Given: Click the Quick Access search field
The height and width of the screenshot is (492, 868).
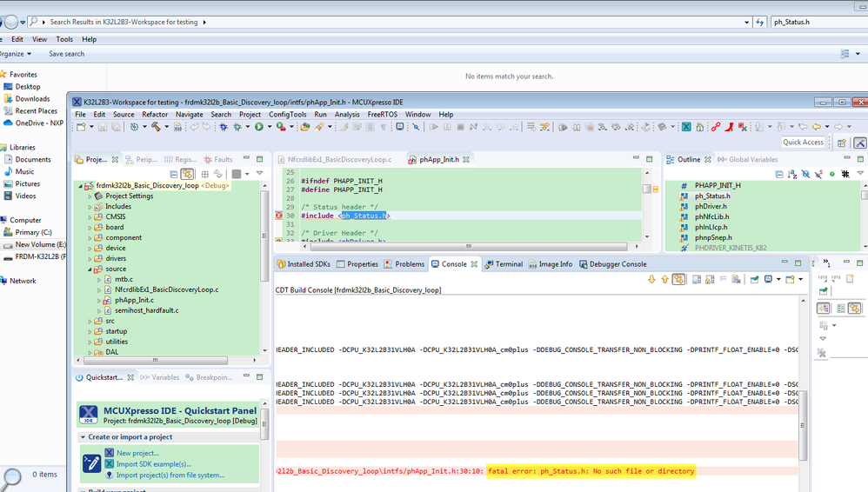Looking at the screenshot, I should [x=802, y=143].
